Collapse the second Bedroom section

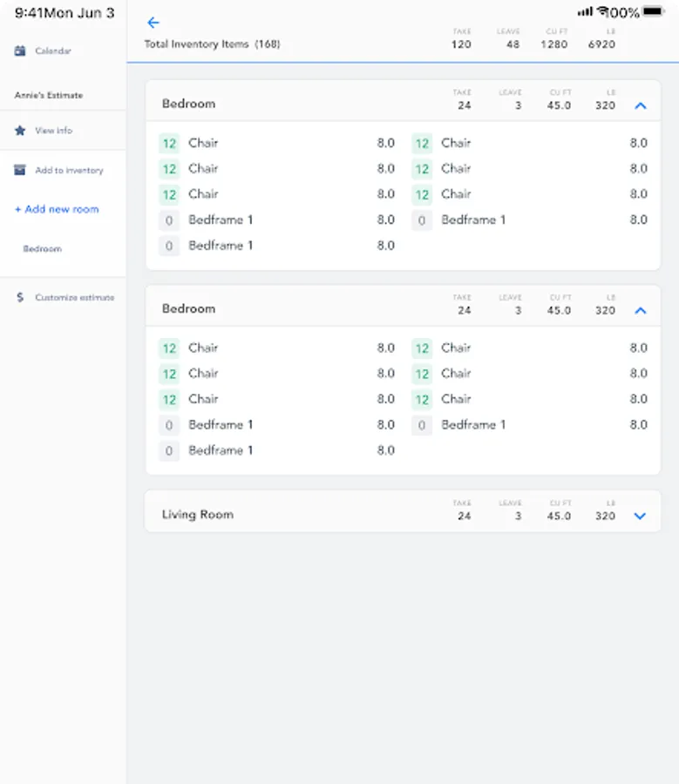click(x=641, y=309)
